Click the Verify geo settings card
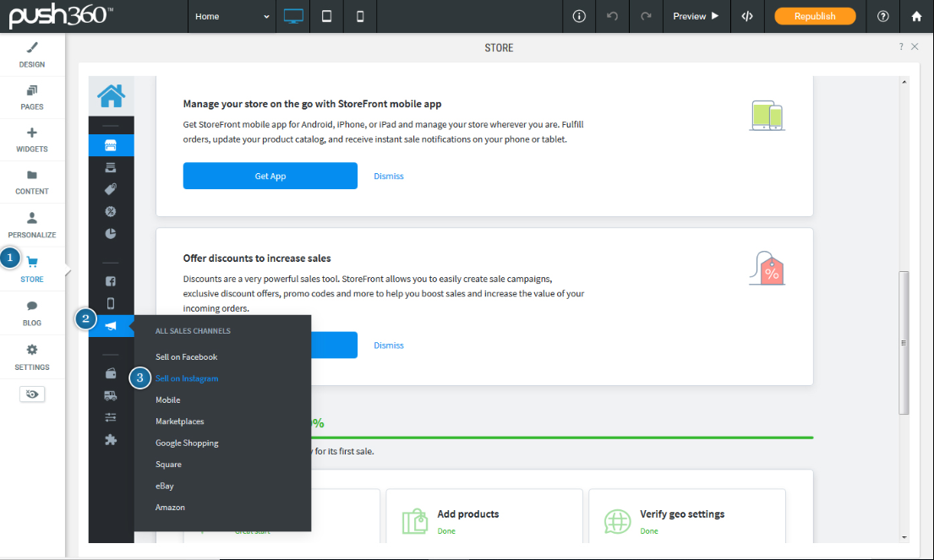934x560 pixels. pos(687,516)
